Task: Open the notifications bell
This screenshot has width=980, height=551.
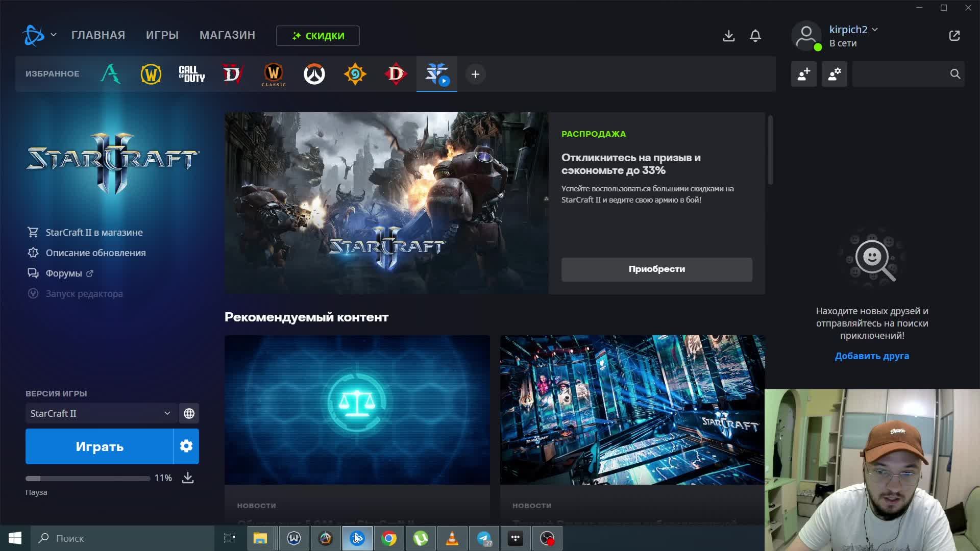Action: [x=755, y=36]
